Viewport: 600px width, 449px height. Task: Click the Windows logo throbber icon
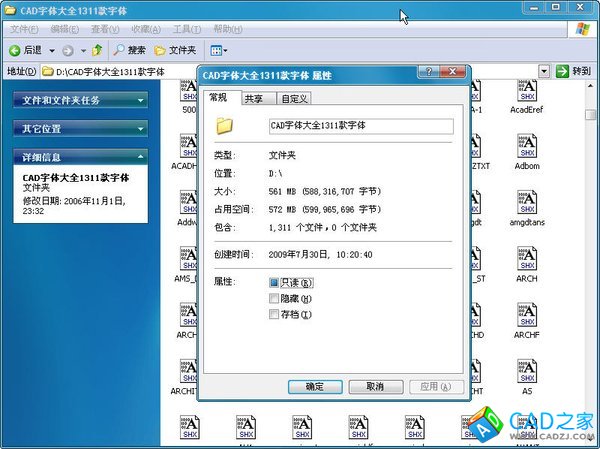pos(582,29)
